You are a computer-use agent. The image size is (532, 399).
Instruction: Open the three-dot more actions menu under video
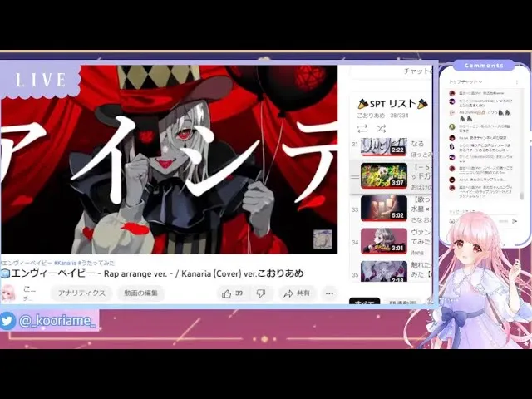point(329,293)
